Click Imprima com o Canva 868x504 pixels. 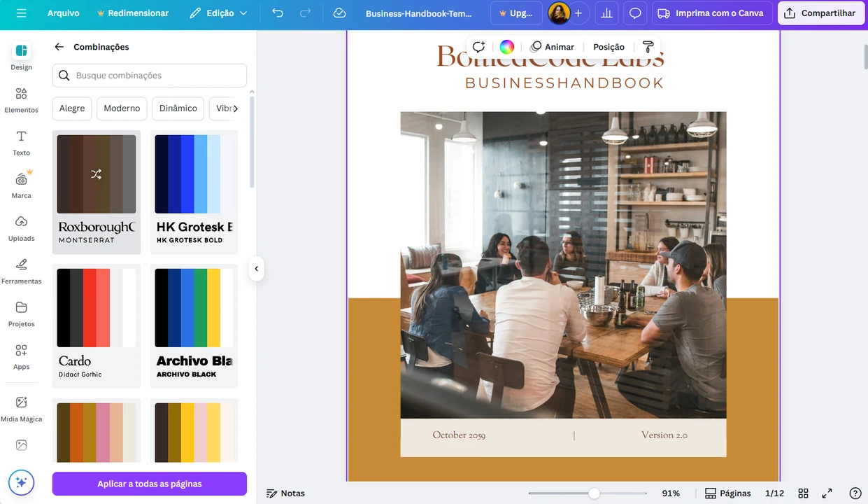(x=712, y=13)
